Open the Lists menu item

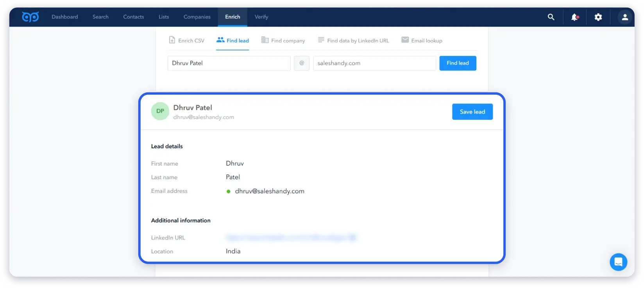coord(164,17)
